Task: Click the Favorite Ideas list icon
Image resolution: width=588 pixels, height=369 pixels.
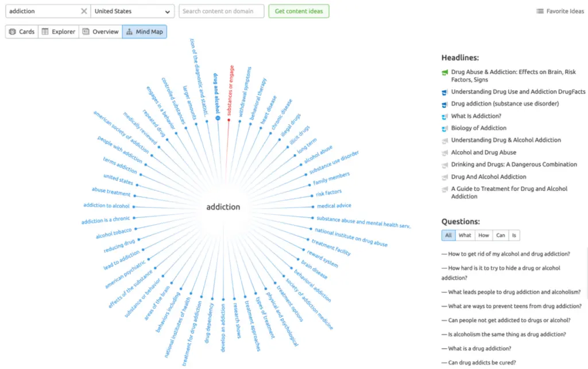Action: point(540,11)
